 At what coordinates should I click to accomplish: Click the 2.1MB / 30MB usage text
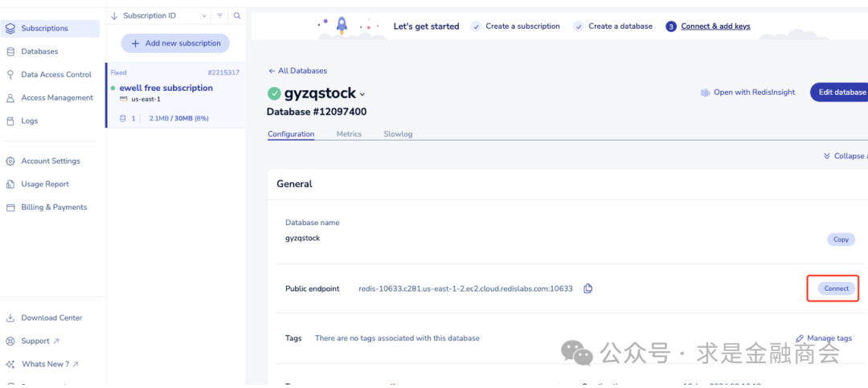click(x=178, y=118)
